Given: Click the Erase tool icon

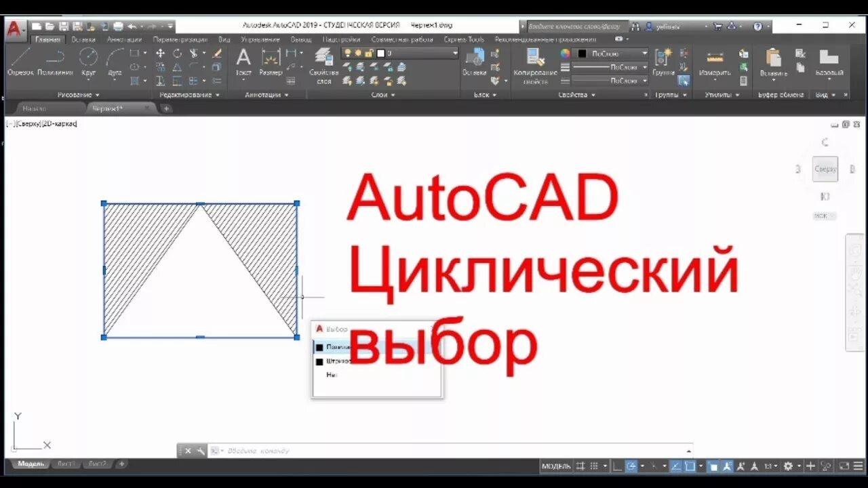Looking at the screenshot, I should [x=217, y=54].
